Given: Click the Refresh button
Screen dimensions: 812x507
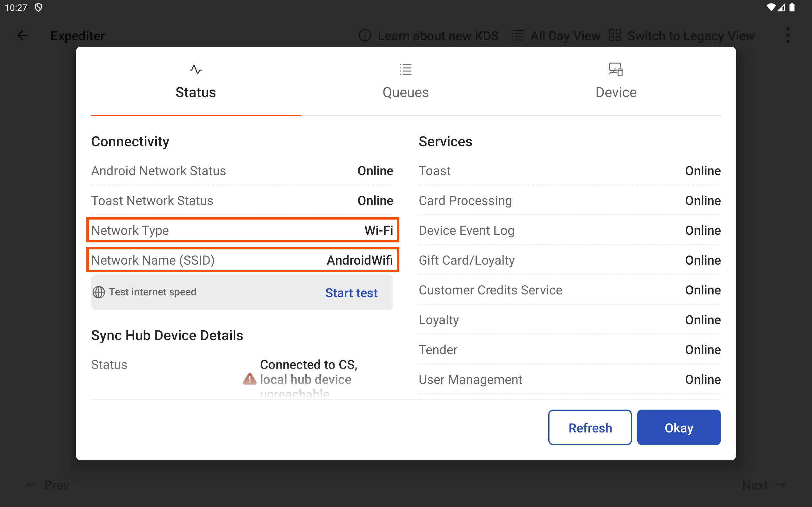Looking at the screenshot, I should coord(590,428).
